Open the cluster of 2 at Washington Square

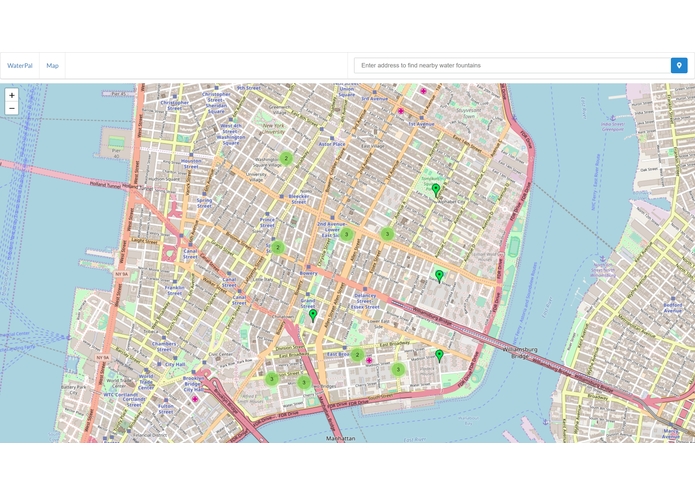pyautogui.click(x=286, y=158)
